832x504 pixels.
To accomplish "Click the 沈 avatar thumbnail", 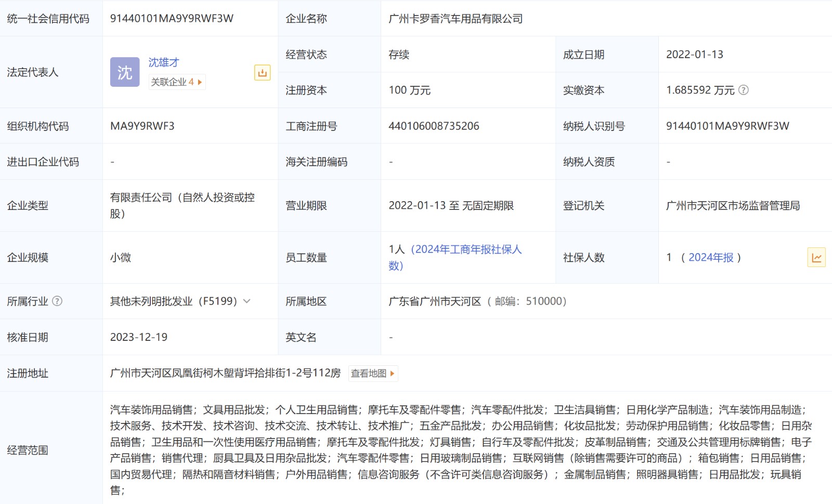I will pos(125,72).
